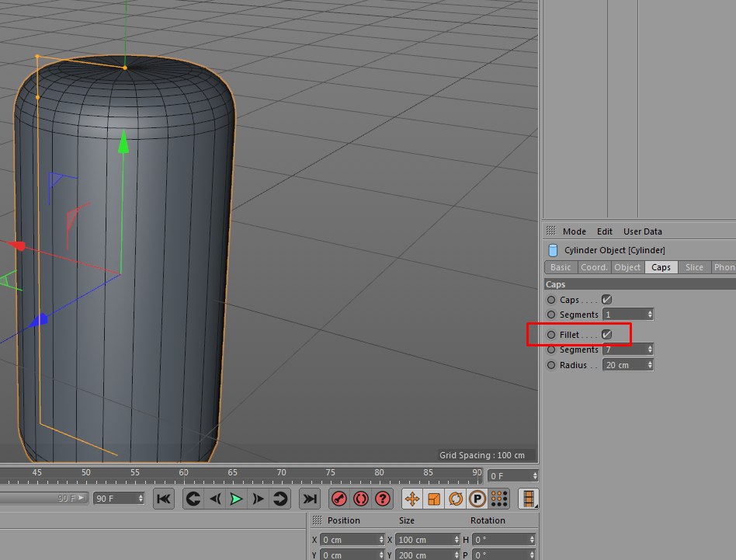The width and height of the screenshot is (736, 560).
Task: Click the stepper arrows on Radius 20 cm
Action: tap(649, 365)
